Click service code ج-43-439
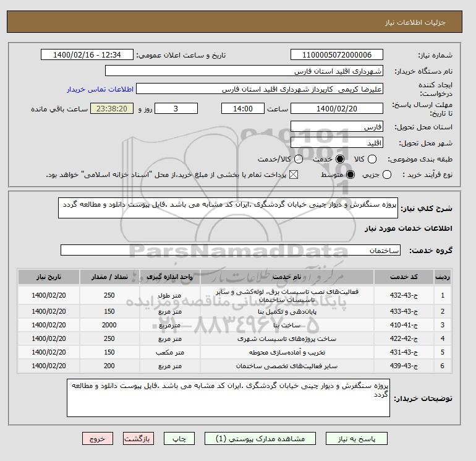476x461 pixels. (x=404, y=366)
